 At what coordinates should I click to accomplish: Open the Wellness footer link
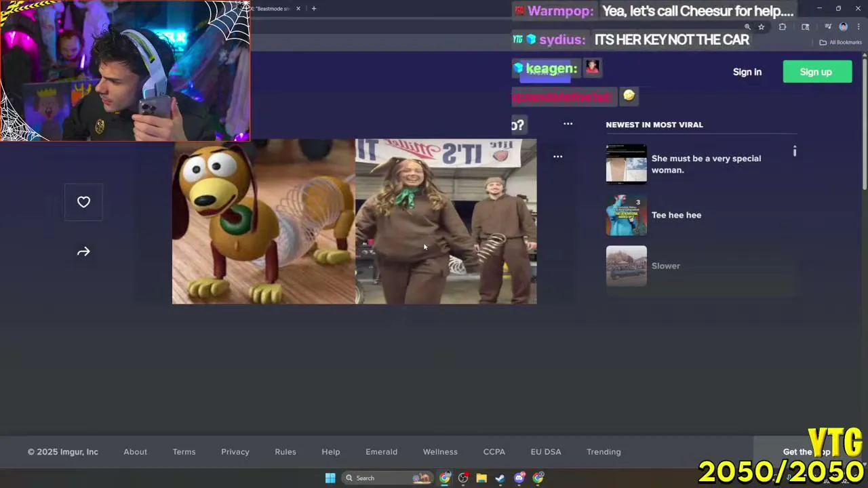coord(440,452)
